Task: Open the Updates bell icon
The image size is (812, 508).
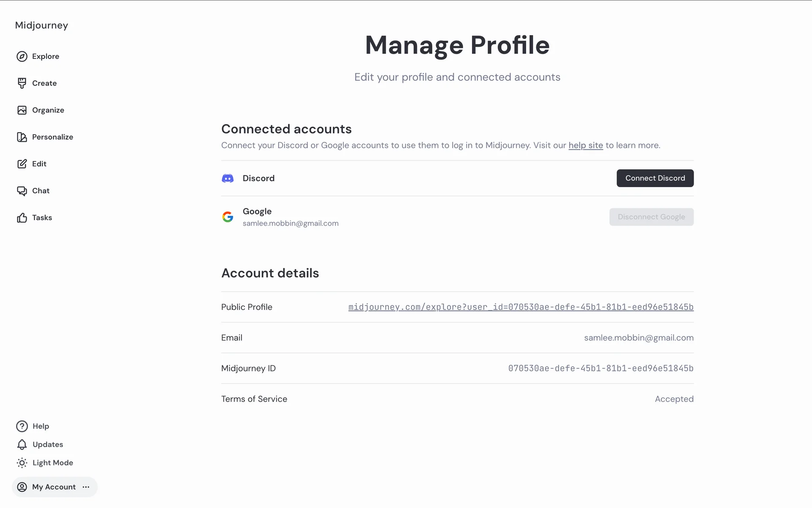Action: pyautogui.click(x=22, y=444)
